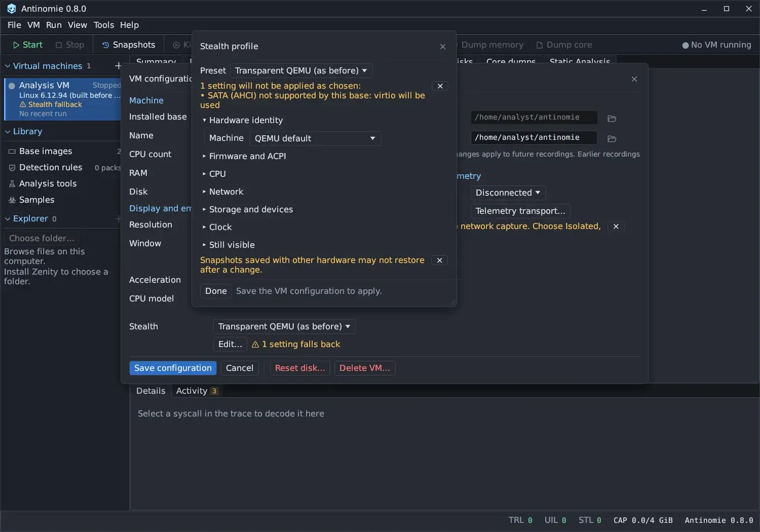Click the Choose folder... field in Explorer
760x532 pixels.
pyautogui.click(x=42, y=239)
